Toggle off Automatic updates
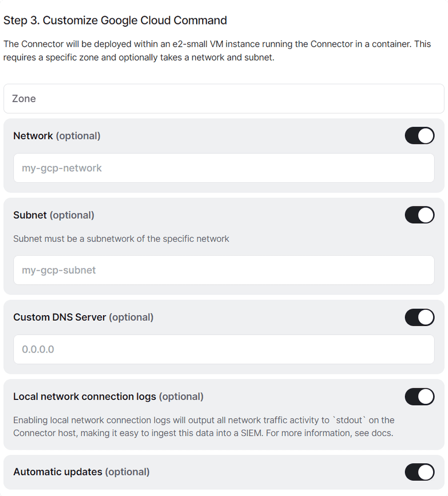 [419, 472]
